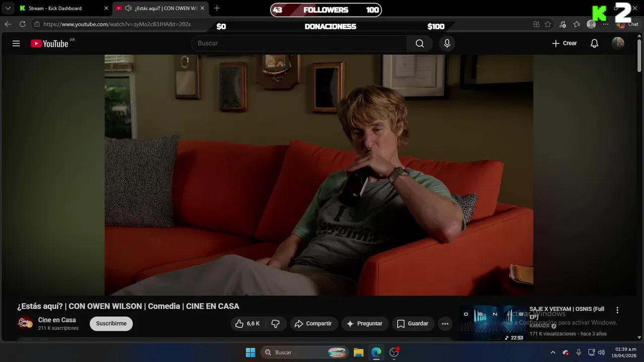The image size is (644, 362).
Task: Close the YouTube video tab
Action: [x=202, y=8]
